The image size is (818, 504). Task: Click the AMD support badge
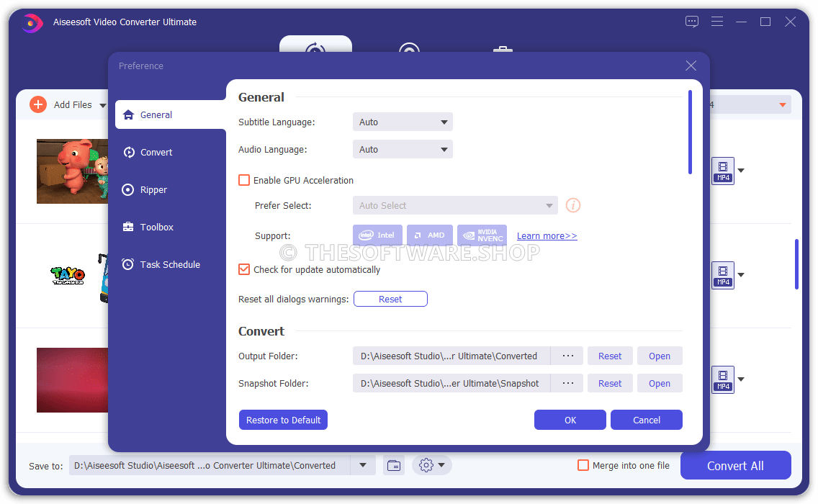click(x=431, y=235)
